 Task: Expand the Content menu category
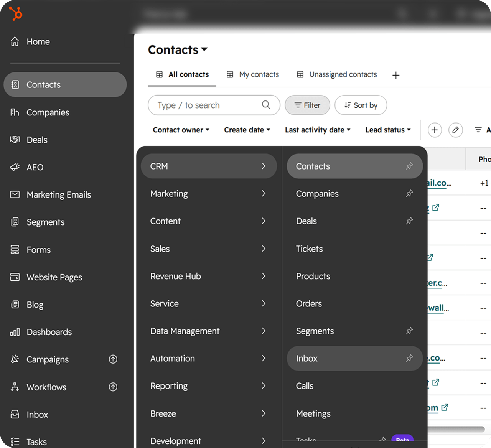pyautogui.click(x=209, y=221)
